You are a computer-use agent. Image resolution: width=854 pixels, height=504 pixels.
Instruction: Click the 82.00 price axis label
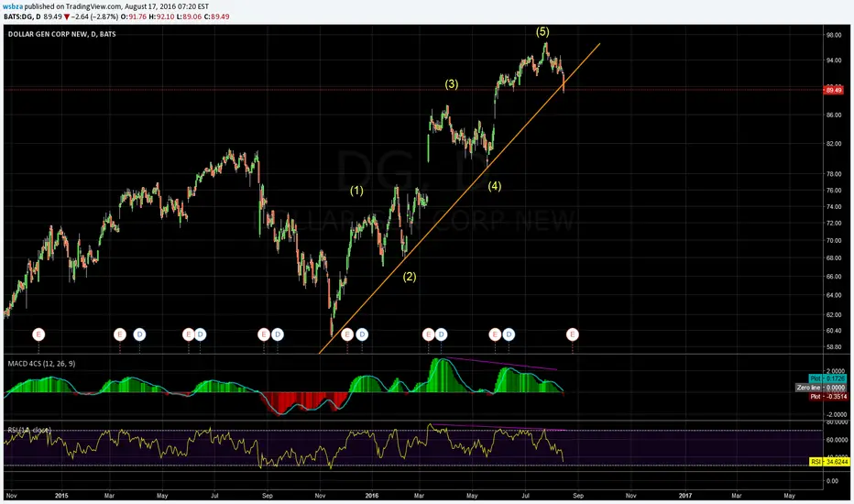pyautogui.click(x=833, y=144)
